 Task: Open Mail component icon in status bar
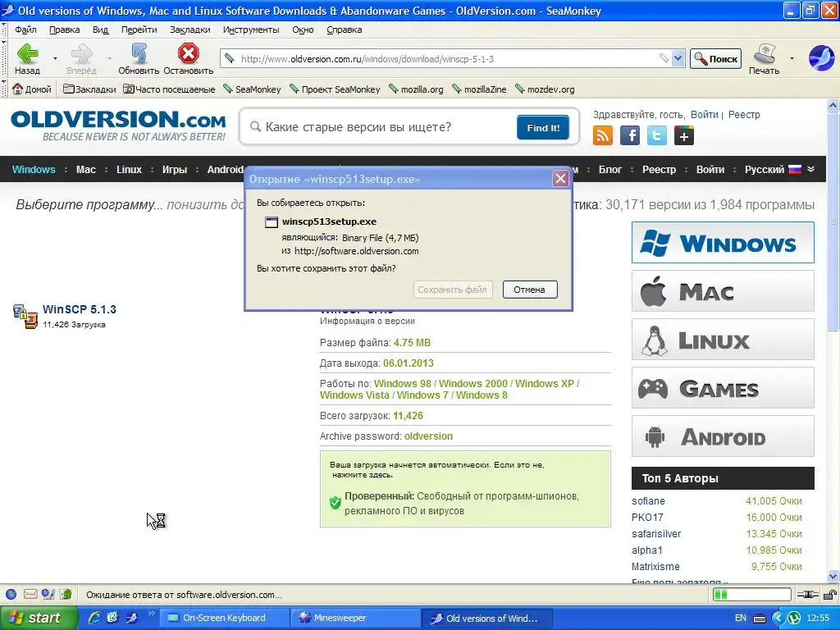pyautogui.click(x=30, y=594)
